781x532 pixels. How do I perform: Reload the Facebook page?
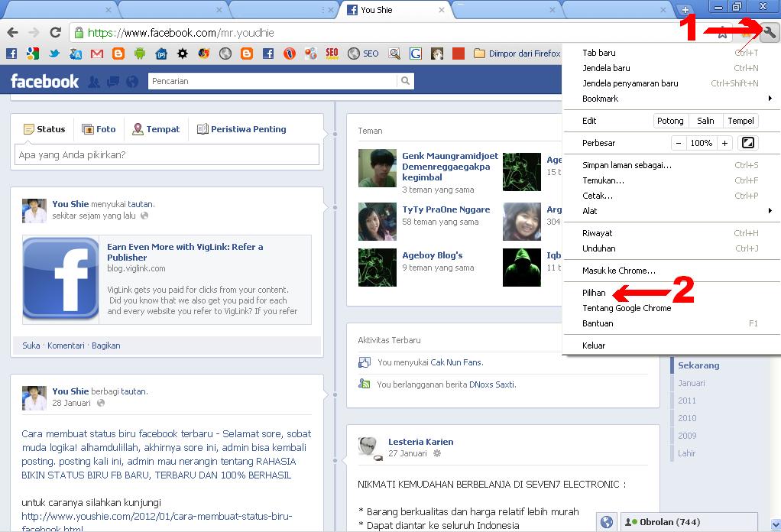[55, 33]
